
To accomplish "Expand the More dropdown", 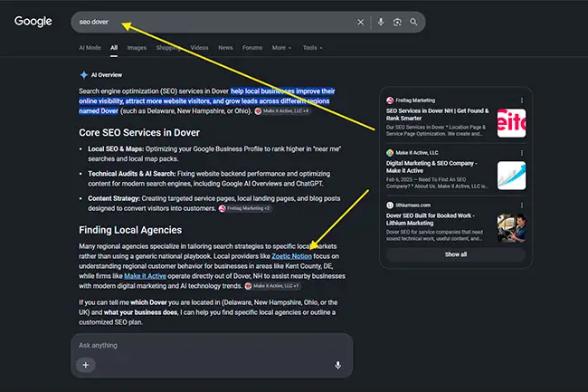I will (281, 48).
